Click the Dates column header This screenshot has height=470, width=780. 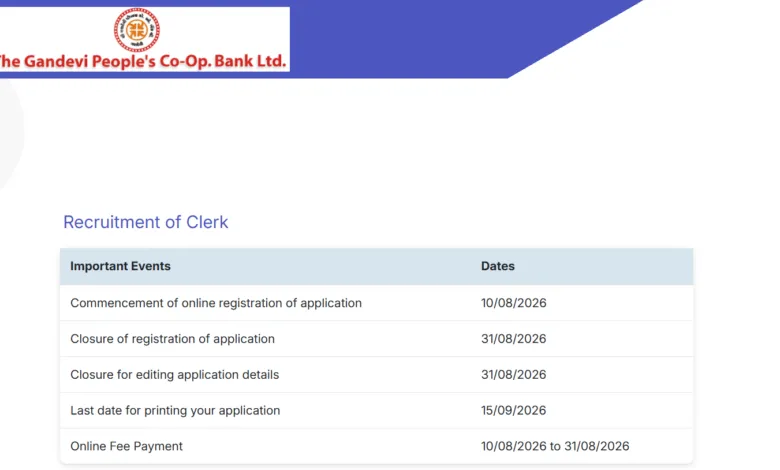click(x=497, y=266)
